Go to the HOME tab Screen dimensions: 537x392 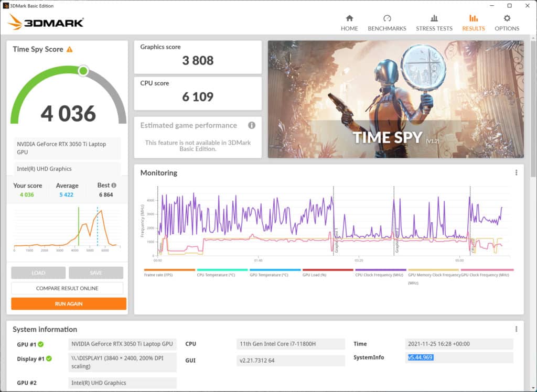(349, 23)
